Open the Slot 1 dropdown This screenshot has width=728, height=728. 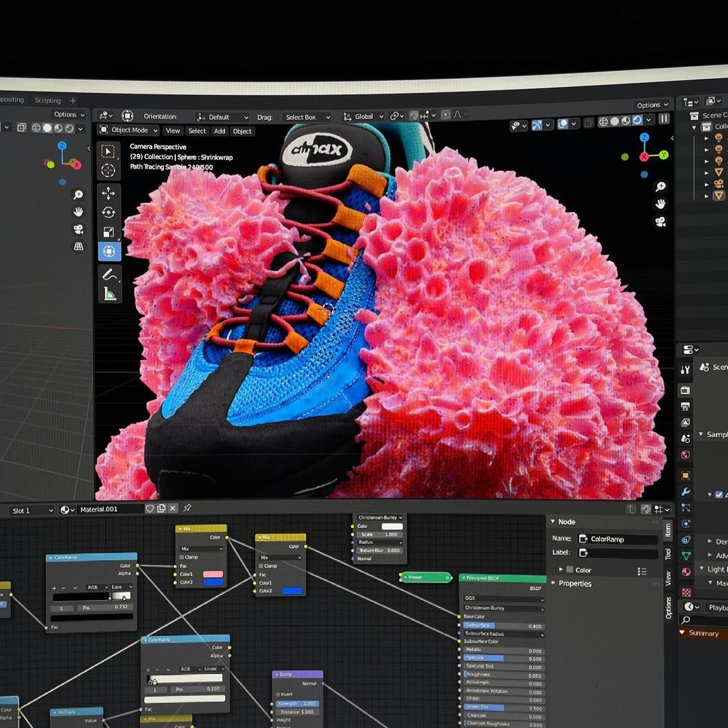(x=32, y=511)
